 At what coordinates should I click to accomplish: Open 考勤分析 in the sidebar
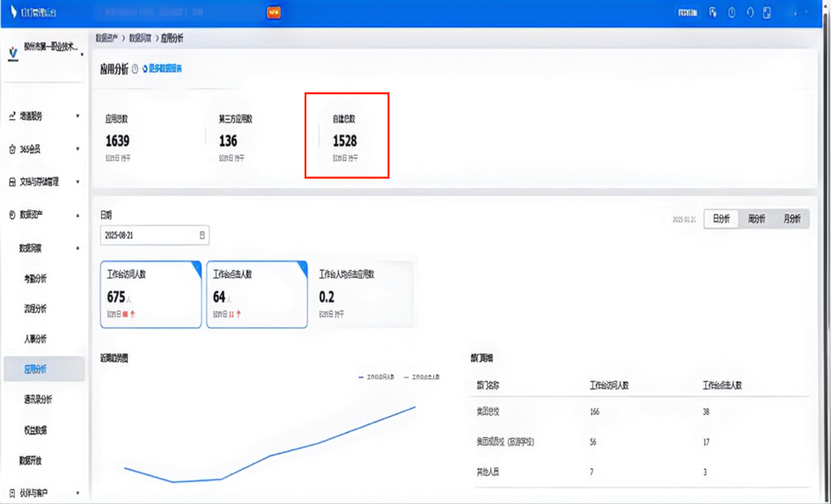[x=35, y=279]
